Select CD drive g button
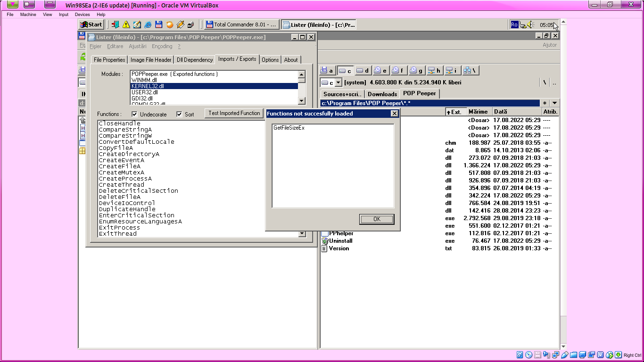The image size is (644, 362). point(416,71)
